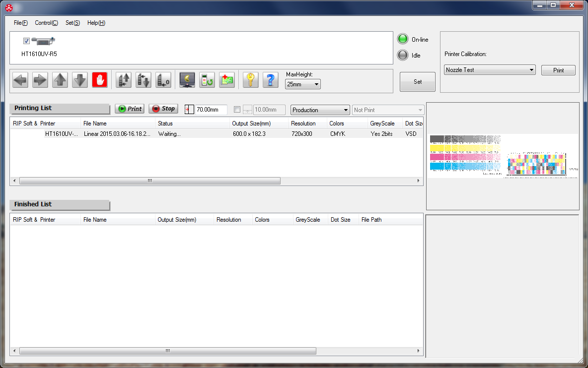Click the HT1610UV-... printer cell in Printing List
Viewport: 588px width, 368px height.
click(x=62, y=134)
